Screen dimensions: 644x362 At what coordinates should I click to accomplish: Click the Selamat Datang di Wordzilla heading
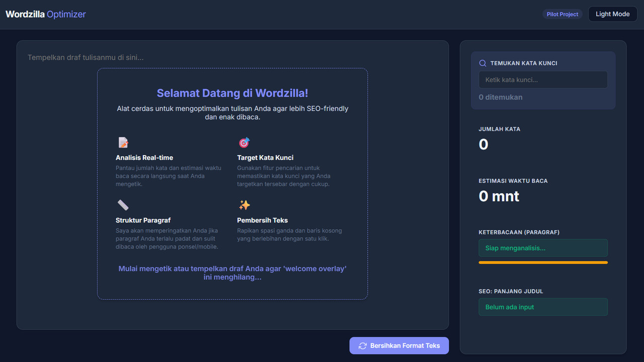point(232,93)
